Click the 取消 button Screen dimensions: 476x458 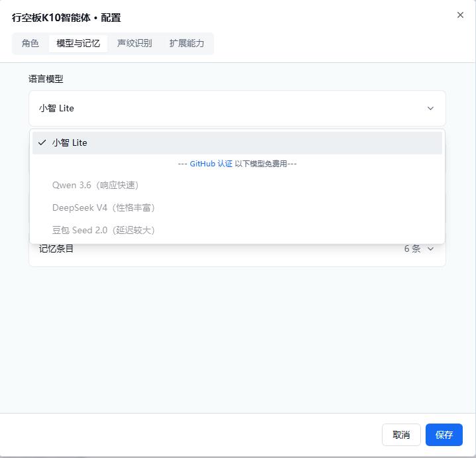pyautogui.click(x=401, y=435)
